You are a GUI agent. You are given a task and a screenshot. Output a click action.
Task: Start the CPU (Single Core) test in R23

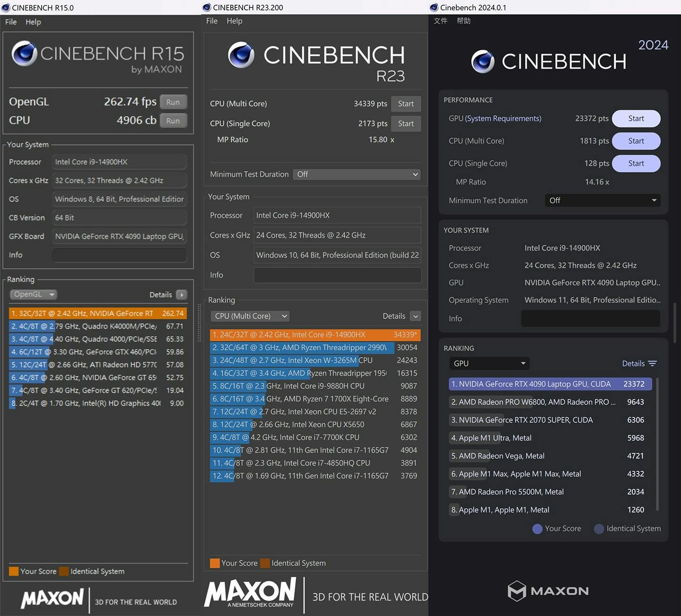click(405, 123)
